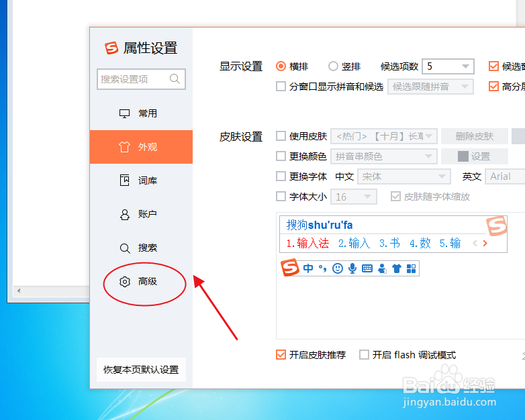Enable the 更换字体 checkbox
525x420 pixels.
click(281, 176)
